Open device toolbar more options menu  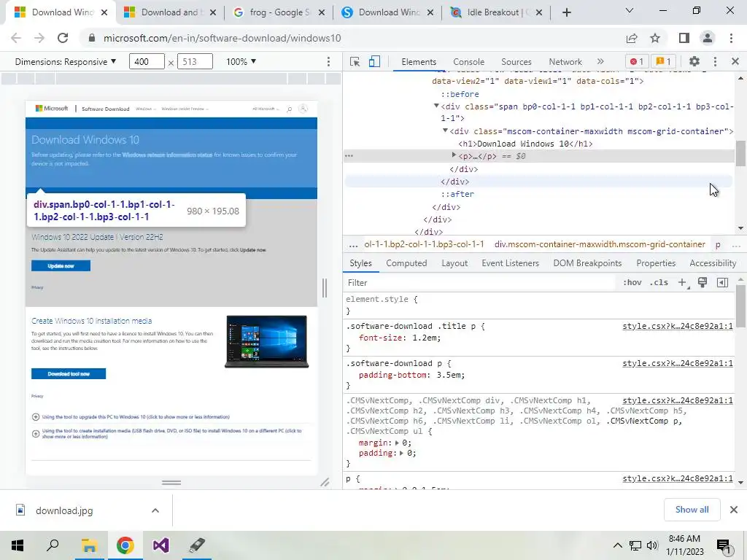coord(328,61)
